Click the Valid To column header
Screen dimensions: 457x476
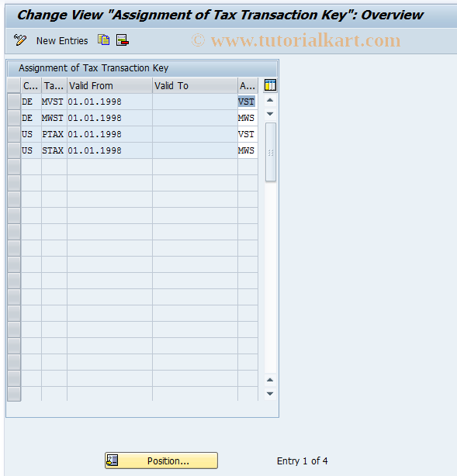195,85
